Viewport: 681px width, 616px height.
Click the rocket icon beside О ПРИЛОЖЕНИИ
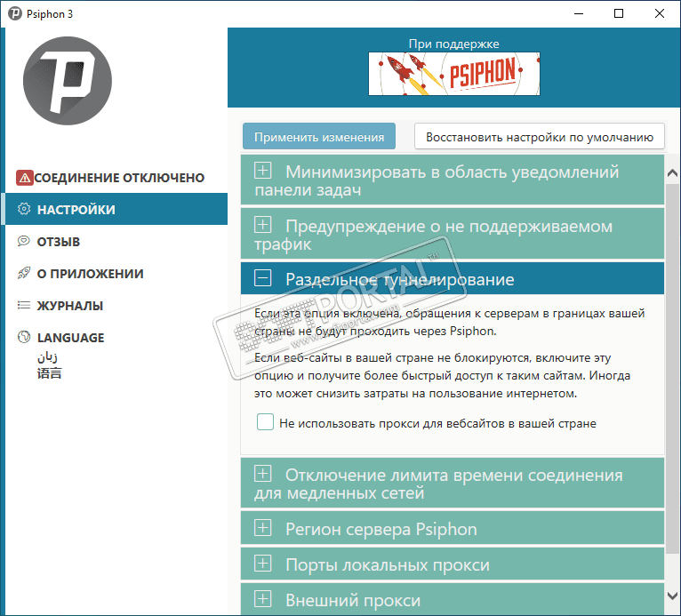pos(24,274)
